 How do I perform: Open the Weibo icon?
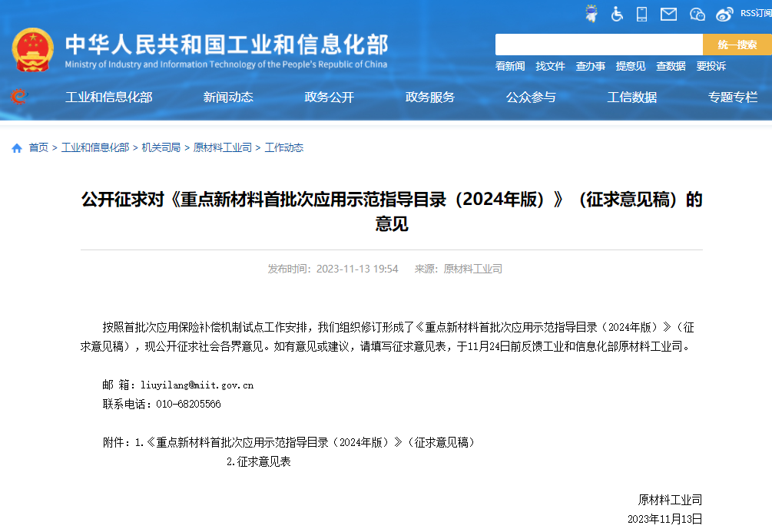[x=723, y=13]
